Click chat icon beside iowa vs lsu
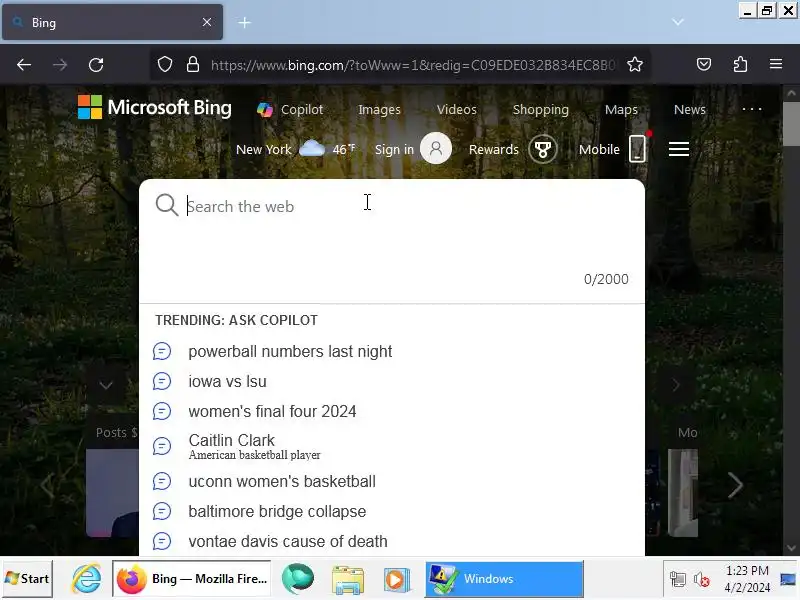The image size is (800, 600). (162, 382)
